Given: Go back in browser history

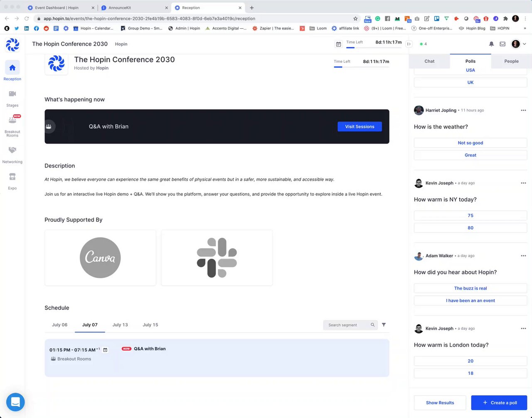Looking at the screenshot, I should pyautogui.click(x=7, y=18).
